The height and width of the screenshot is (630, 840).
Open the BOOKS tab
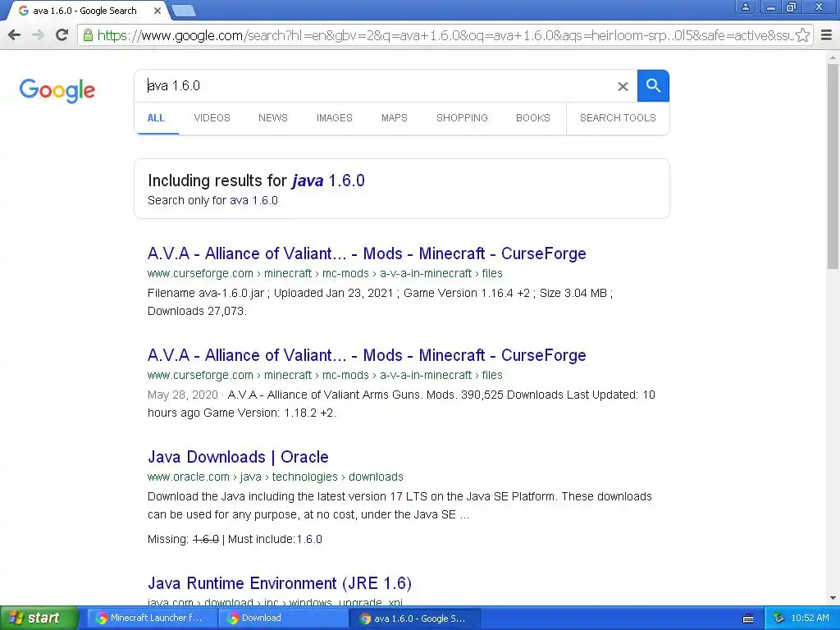[533, 118]
